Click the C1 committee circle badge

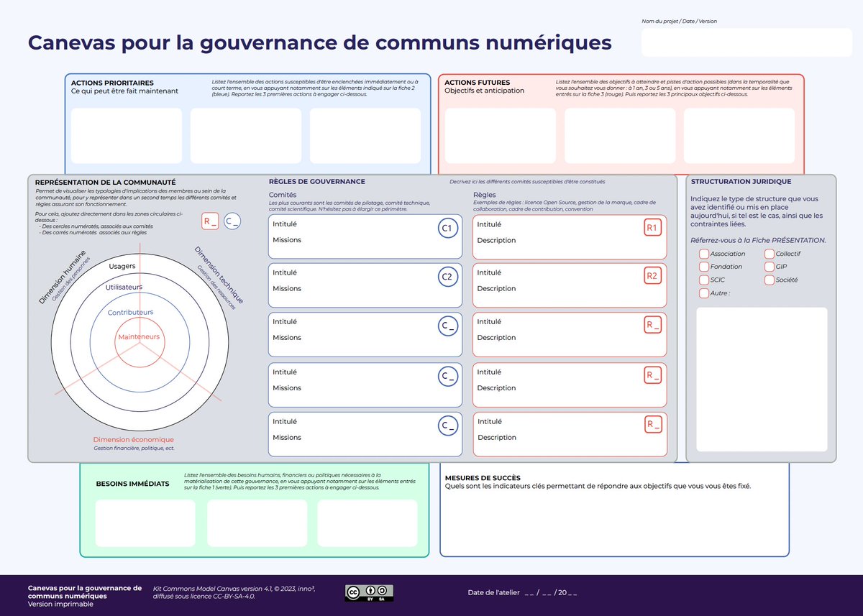coord(447,229)
